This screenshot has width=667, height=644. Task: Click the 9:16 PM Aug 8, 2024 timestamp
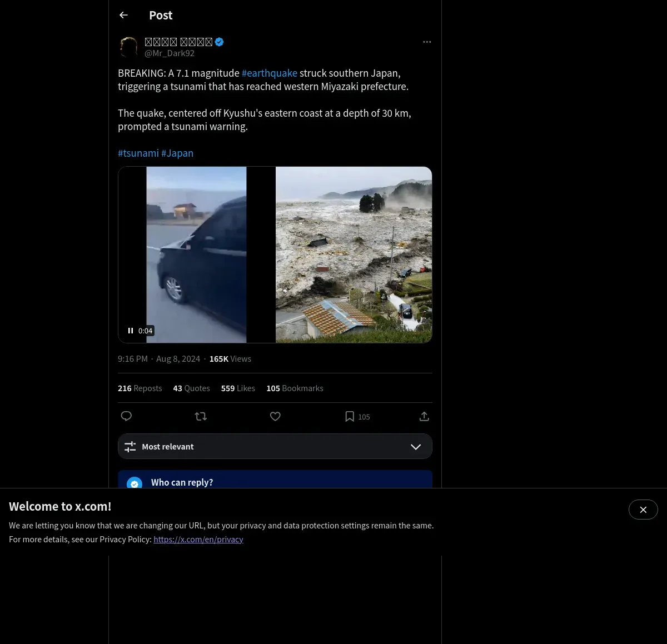(159, 359)
